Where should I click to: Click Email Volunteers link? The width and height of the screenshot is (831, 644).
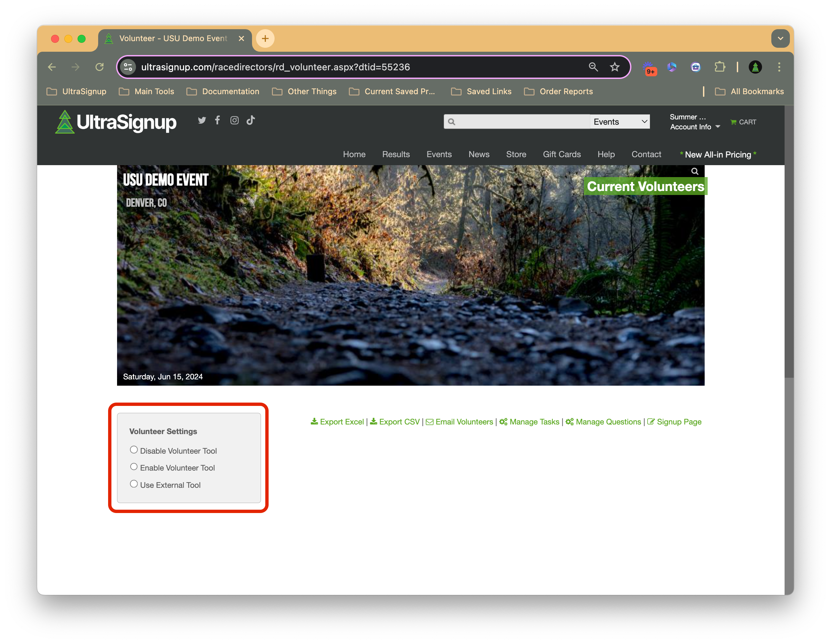(459, 422)
